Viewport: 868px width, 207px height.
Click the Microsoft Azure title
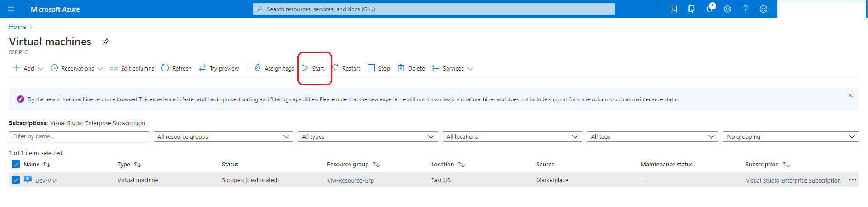pyautogui.click(x=55, y=9)
